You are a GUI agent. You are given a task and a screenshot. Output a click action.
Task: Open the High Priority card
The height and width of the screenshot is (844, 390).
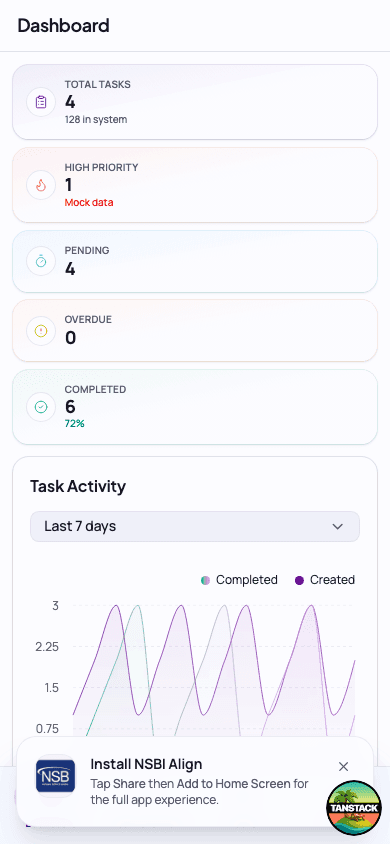click(x=195, y=185)
